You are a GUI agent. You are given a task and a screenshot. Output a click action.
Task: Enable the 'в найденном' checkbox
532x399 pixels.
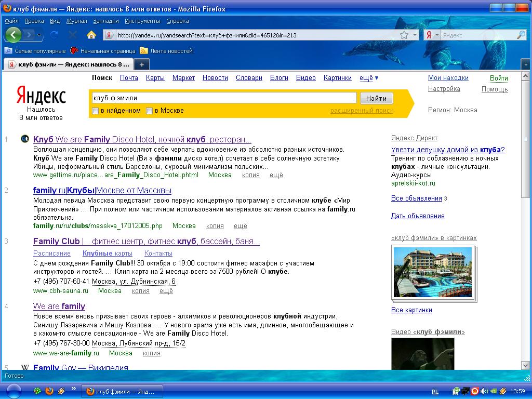click(x=95, y=111)
